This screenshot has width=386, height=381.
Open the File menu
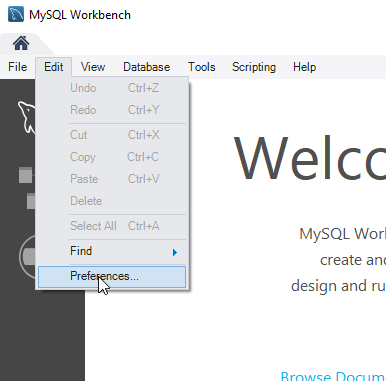(17, 67)
